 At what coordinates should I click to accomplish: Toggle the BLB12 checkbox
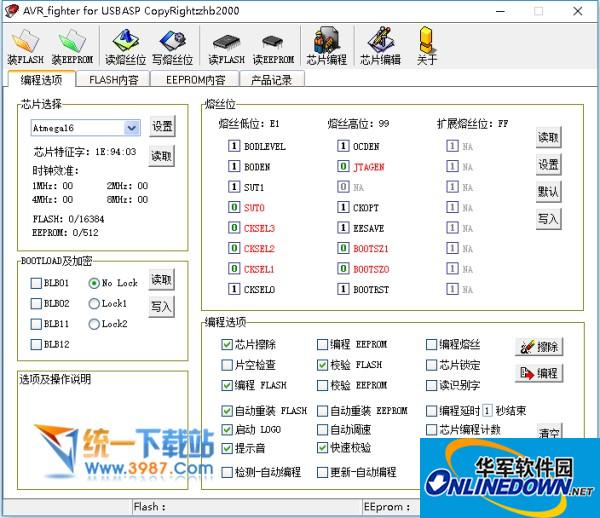(x=36, y=344)
